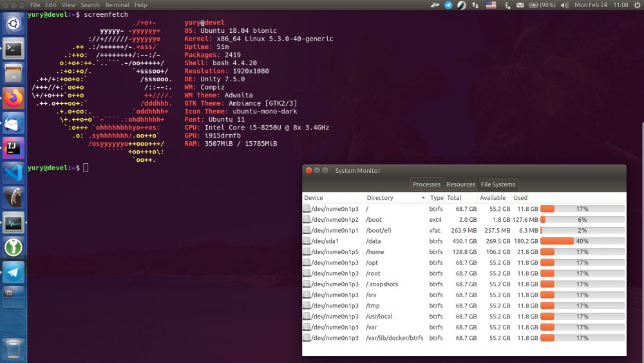Open the US keyboard layout indicator
The width and height of the screenshot is (644, 363).
coord(491,5)
